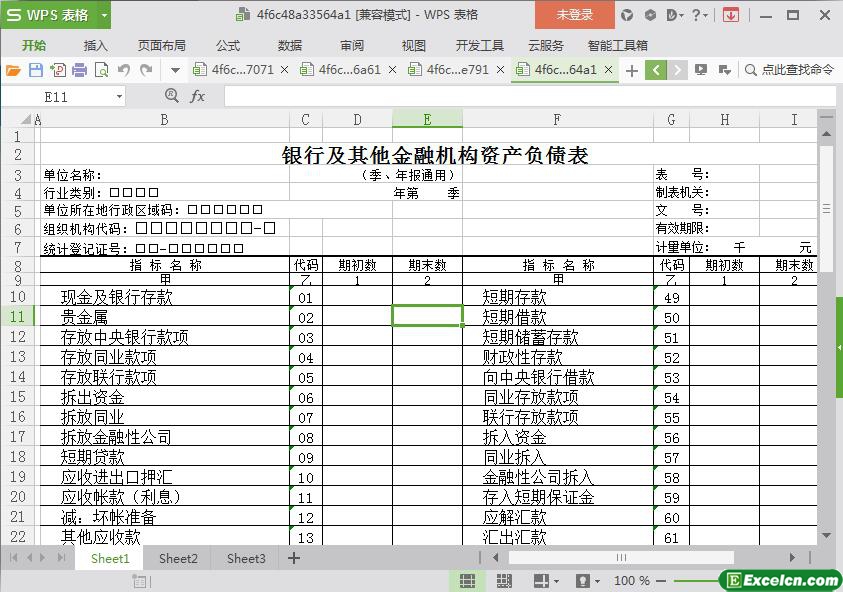The width and height of the screenshot is (843, 592).
Task: Click horizontal scrollbar right arrow
Action: (x=792, y=558)
